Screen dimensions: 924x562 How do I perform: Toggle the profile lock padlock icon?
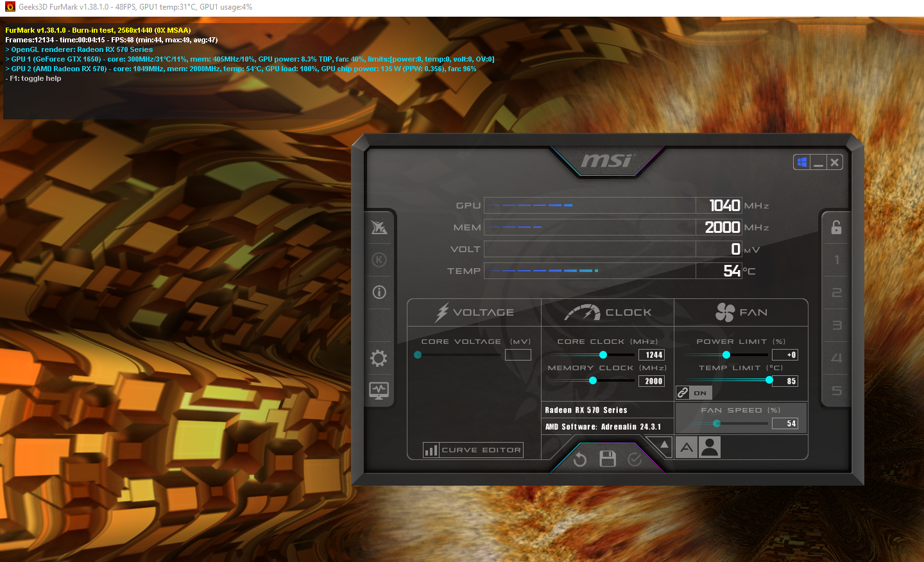pos(836,227)
